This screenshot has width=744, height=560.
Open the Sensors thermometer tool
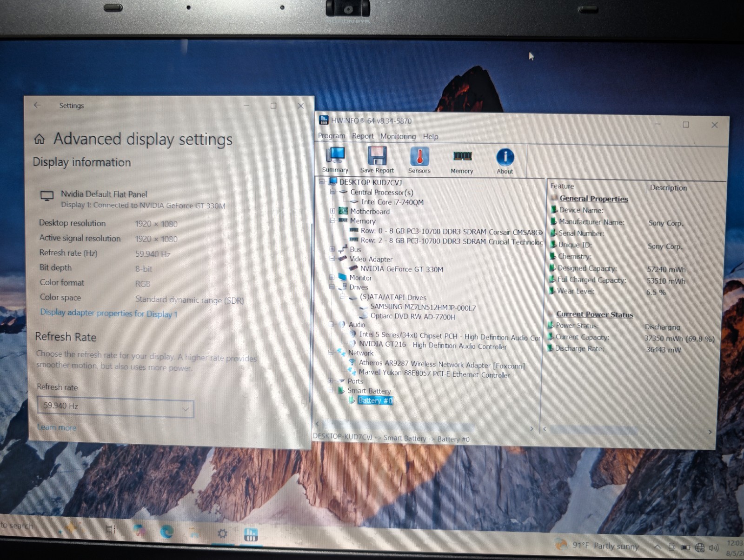tap(419, 160)
